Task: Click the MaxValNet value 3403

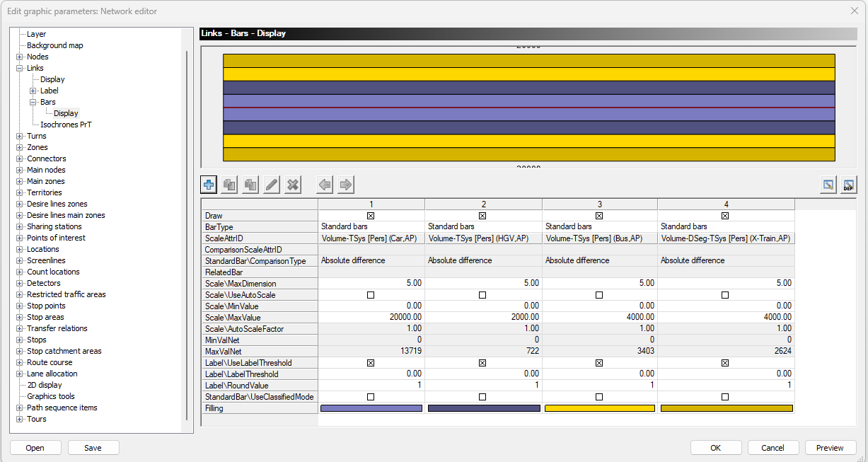Action: 600,352
